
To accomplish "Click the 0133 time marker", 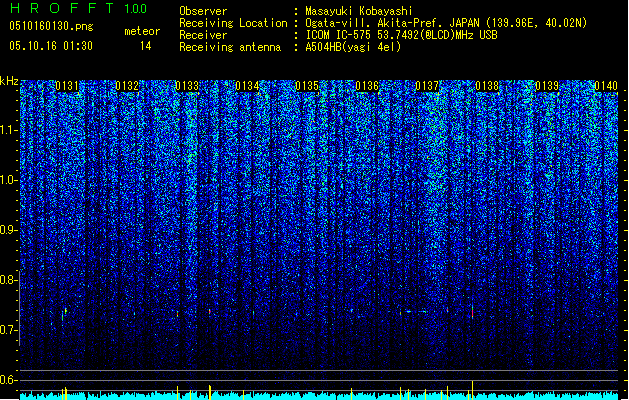I will [187, 86].
